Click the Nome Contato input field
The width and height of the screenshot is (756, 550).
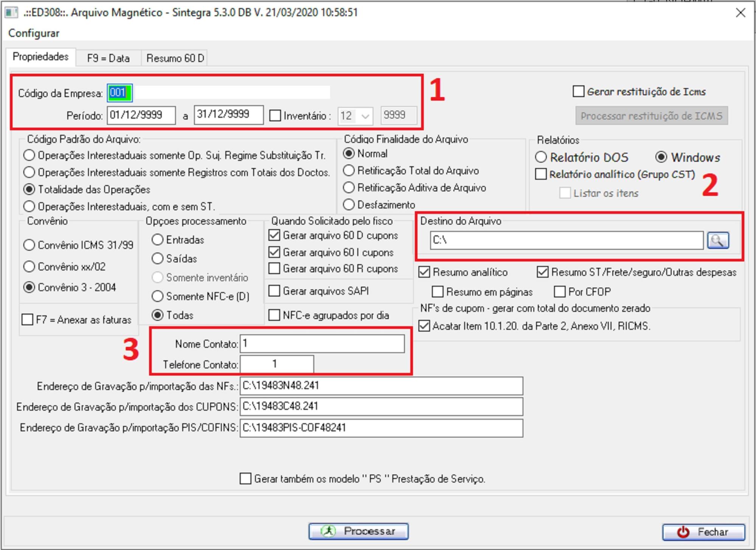pos(322,344)
